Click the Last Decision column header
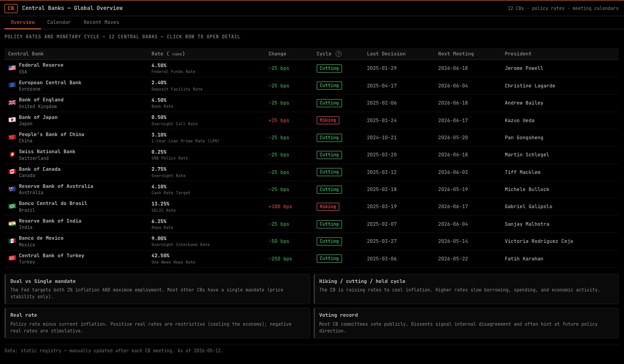Image resolution: width=624 pixels, height=364 pixels. (x=386, y=54)
